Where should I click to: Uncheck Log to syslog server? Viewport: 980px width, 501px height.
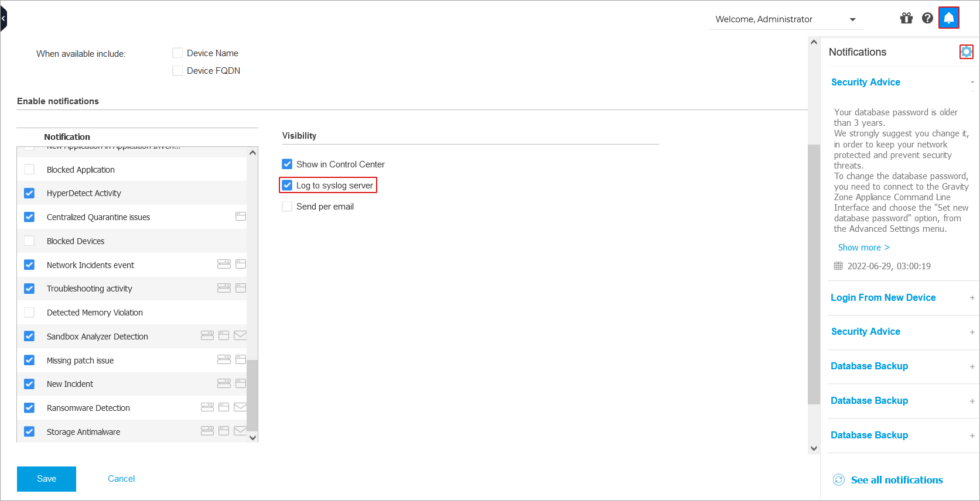tap(287, 186)
